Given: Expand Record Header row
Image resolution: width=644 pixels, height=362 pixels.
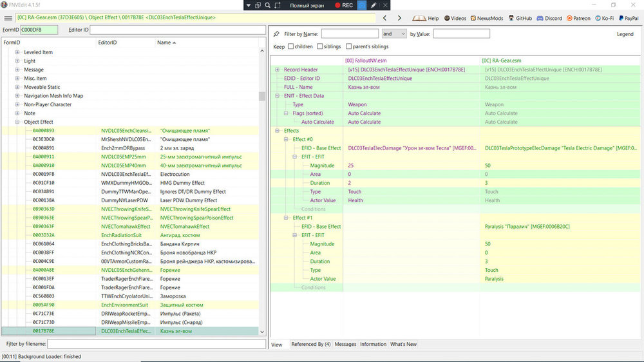Looking at the screenshot, I should point(277,70).
